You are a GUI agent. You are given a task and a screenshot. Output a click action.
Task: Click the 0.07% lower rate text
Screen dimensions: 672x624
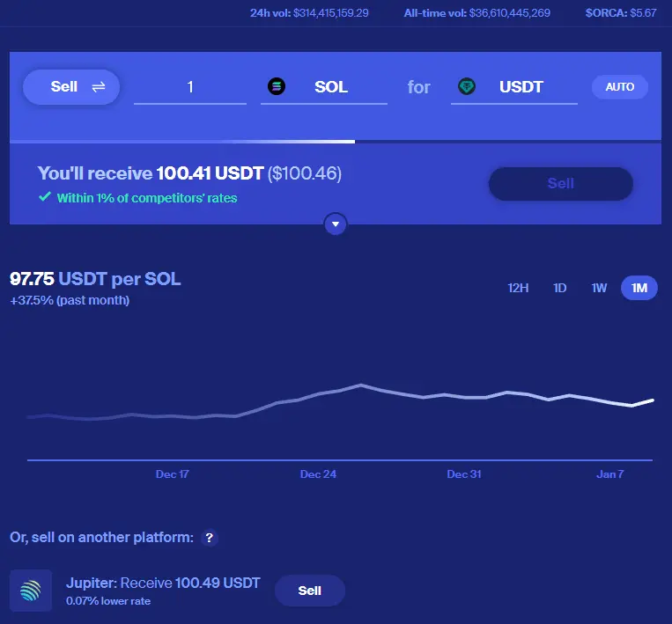pyautogui.click(x=108, y=601)
